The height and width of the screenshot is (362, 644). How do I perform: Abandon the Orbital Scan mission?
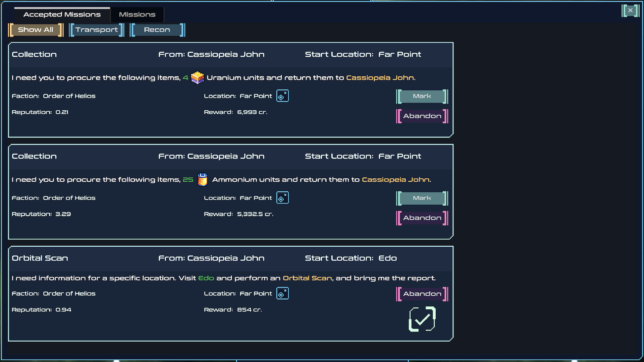pos(422,294)
